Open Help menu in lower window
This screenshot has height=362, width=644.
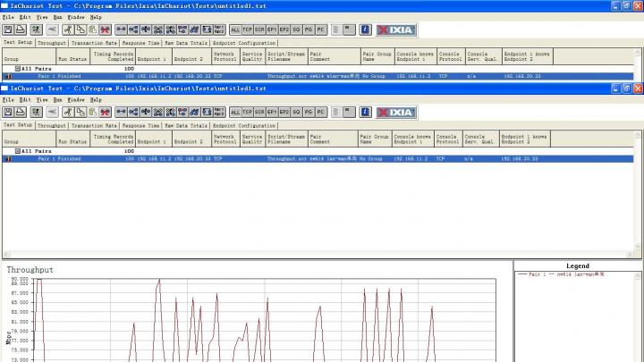pyautogui.click(x=96, y=100)
